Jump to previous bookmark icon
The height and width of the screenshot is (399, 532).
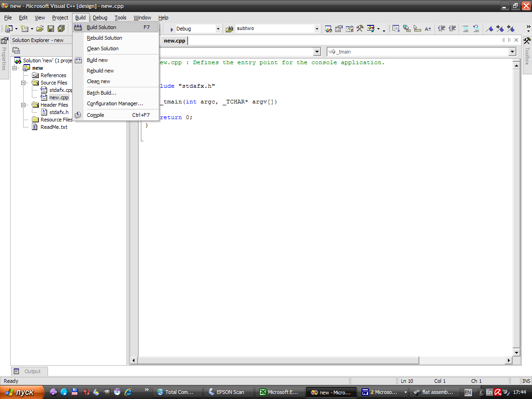click(511, 29)
